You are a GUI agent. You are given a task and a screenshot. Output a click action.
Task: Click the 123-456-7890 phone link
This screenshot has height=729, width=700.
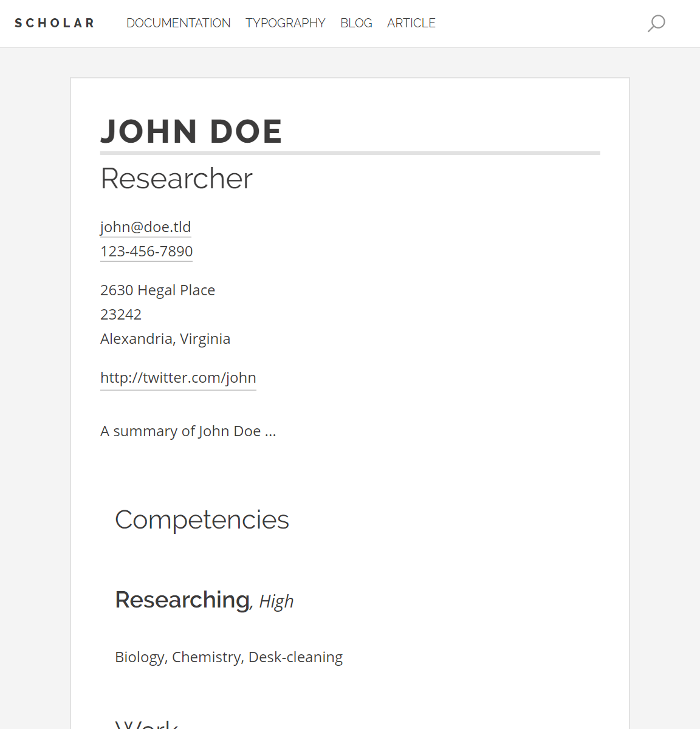146,252
